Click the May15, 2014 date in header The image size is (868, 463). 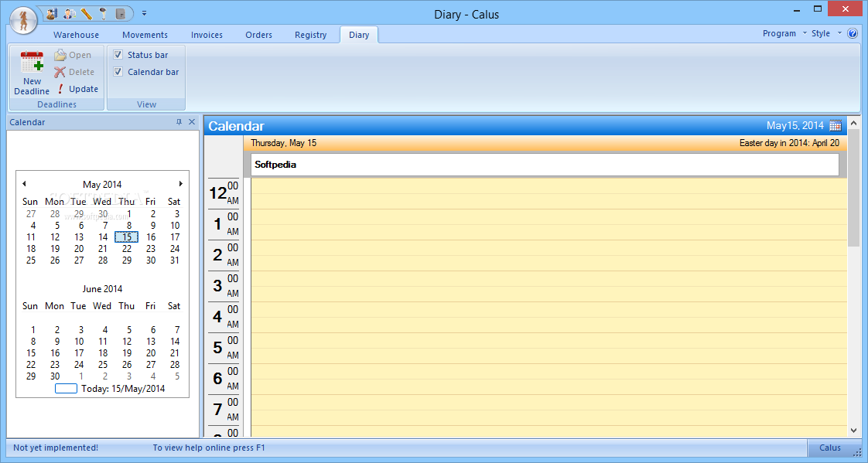(795, 125)
